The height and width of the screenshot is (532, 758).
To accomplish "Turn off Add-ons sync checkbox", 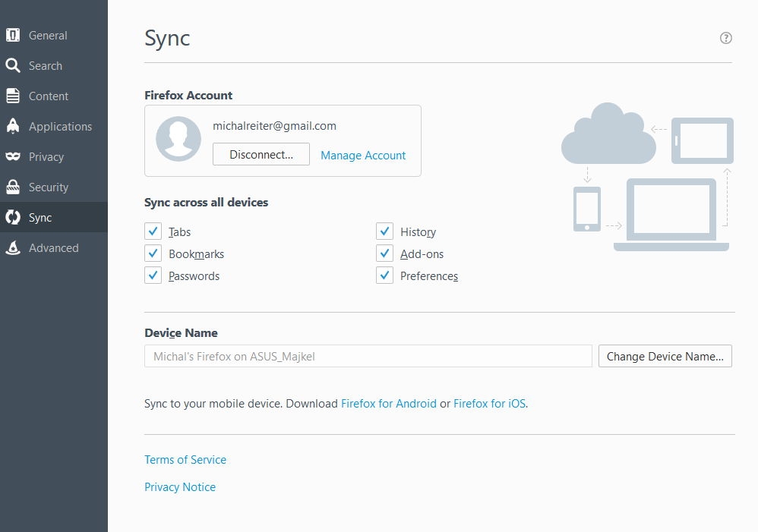I will tap(385, 253).
